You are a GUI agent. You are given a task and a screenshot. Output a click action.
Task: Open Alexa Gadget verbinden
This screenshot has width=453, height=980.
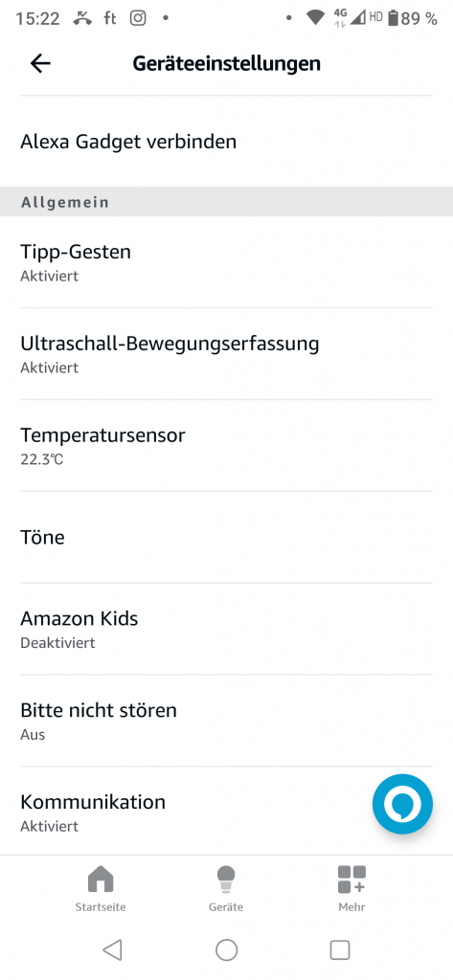point(226,142)
